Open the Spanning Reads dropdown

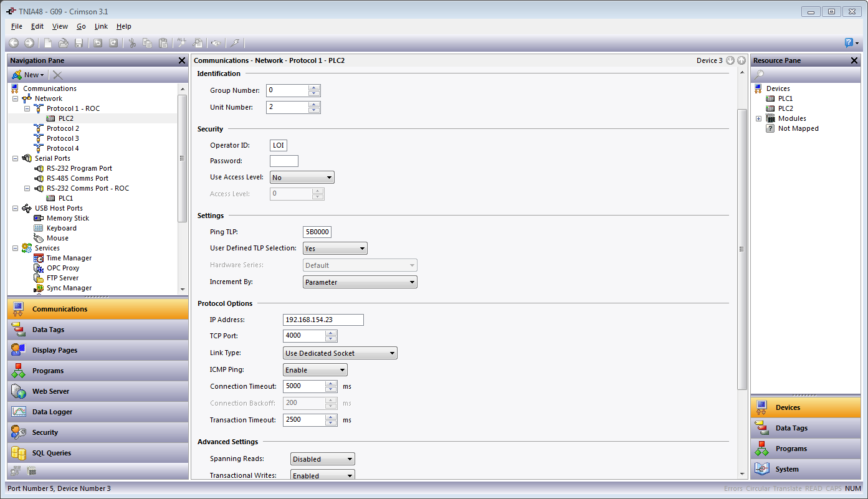[x=323, y=459]
